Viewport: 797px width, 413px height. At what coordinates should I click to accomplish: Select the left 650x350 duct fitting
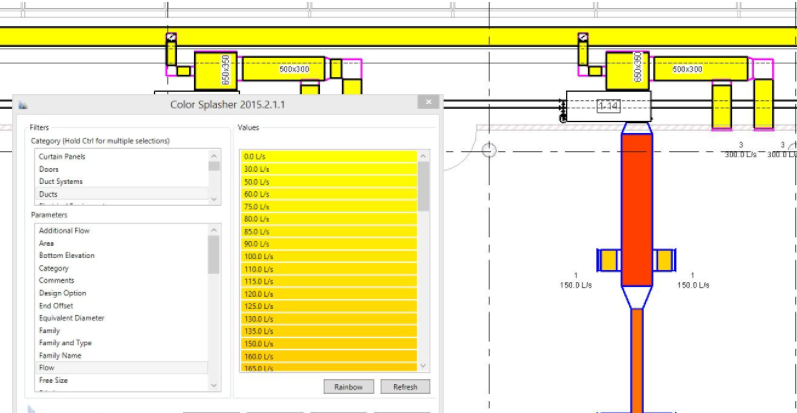pyautogui.click(x=216, y=71)
